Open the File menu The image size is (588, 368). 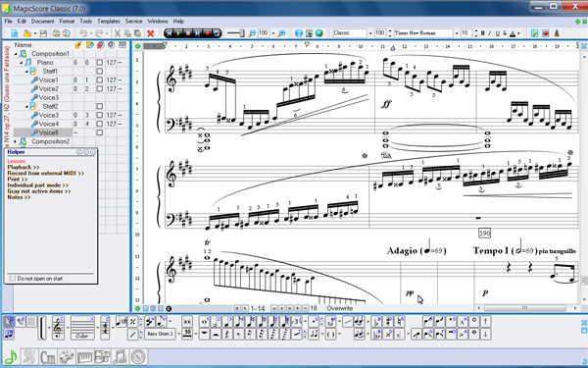click(8, 22)
